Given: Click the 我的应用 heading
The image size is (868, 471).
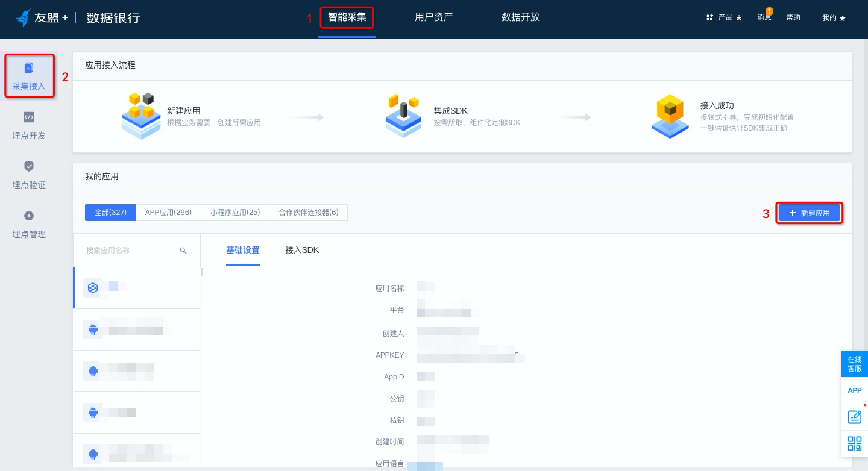Looking at the screenshot, I should [102, 176].
